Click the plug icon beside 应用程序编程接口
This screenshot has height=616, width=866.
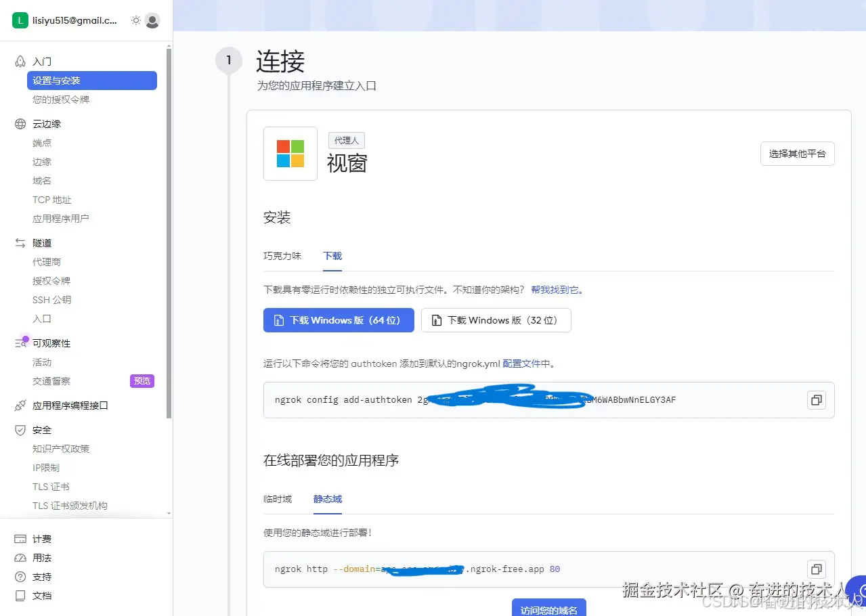[20, 405]
